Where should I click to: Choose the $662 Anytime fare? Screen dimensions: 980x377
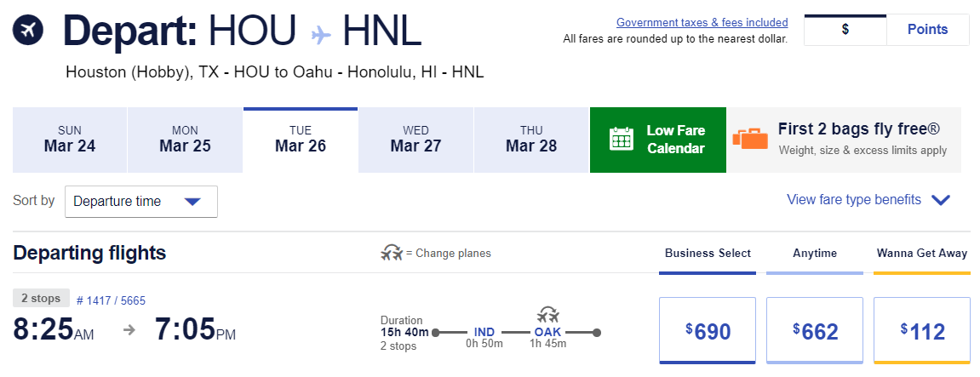pos(815,330)
